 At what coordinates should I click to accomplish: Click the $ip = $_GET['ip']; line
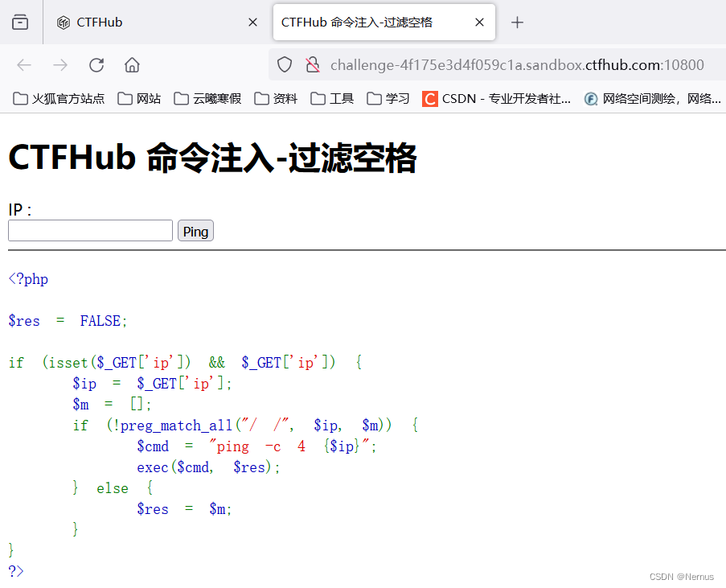(x=152, y=383)
